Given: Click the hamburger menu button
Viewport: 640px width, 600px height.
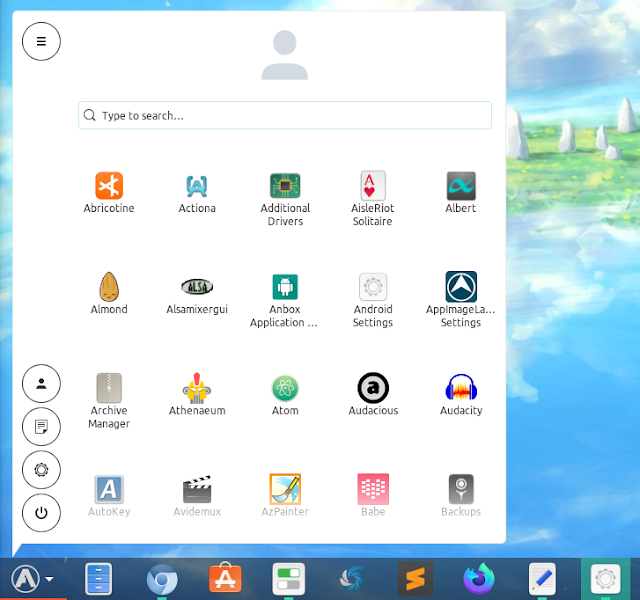Looking at the screenshot, I should [41, 41].
